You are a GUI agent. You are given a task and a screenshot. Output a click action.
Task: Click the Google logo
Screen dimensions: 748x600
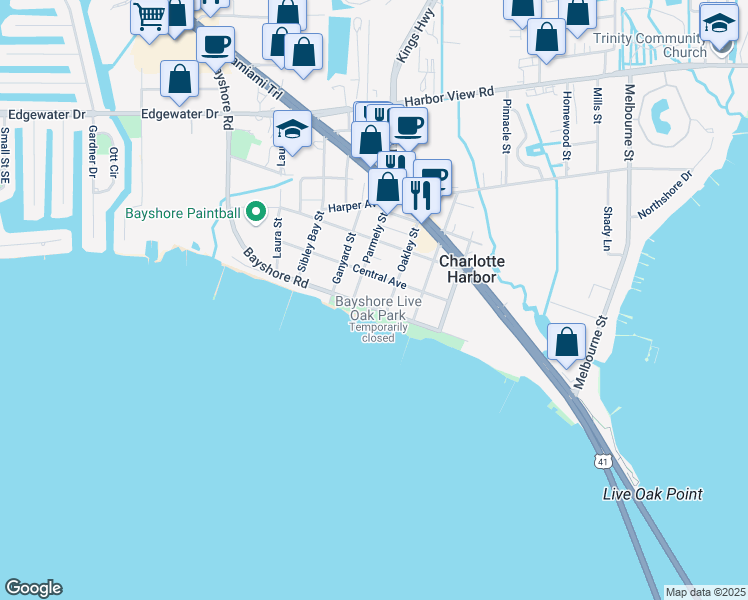click(33, 588)
